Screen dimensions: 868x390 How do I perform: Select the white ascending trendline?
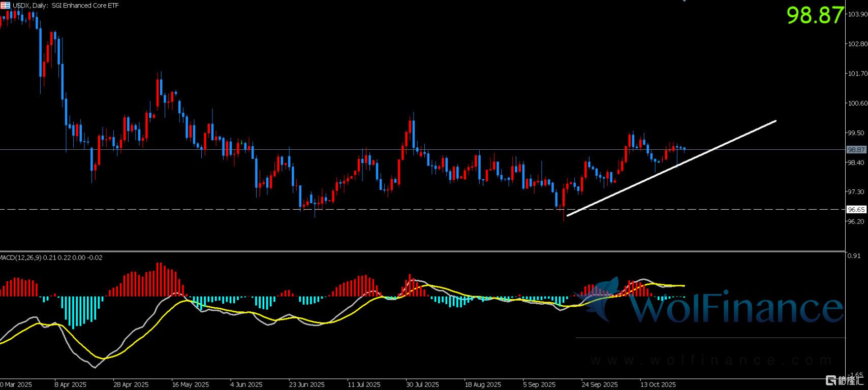point(671,168)
